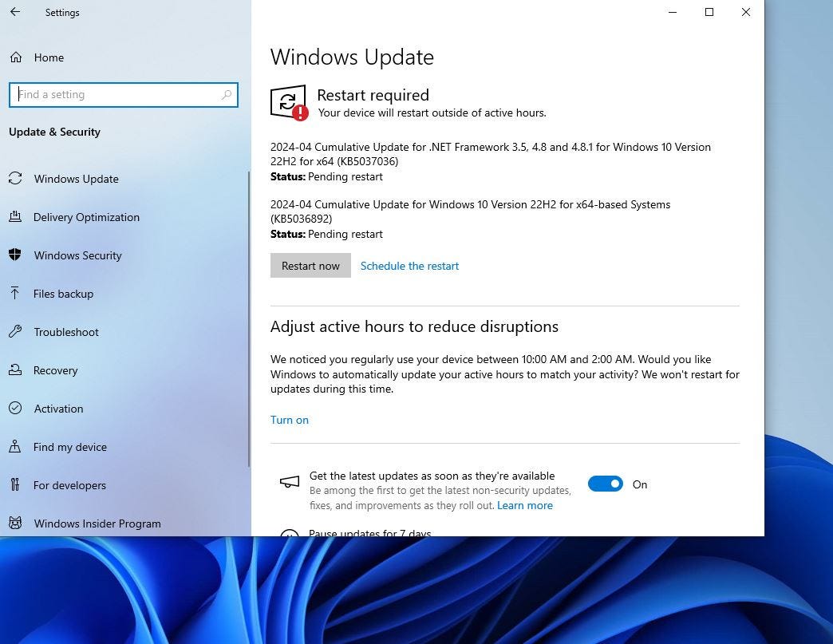Open For developers page
Screen dimensions: 833x644
[x=69, y=484]
